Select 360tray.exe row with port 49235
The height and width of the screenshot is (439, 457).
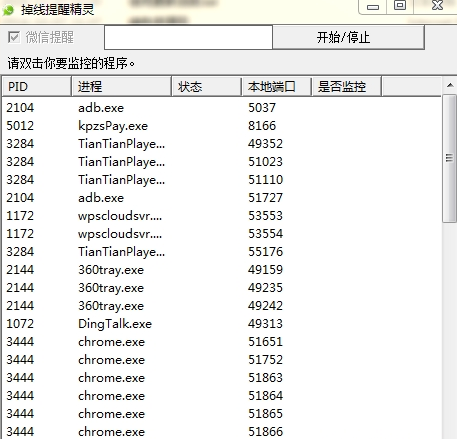tap(222, 288)
